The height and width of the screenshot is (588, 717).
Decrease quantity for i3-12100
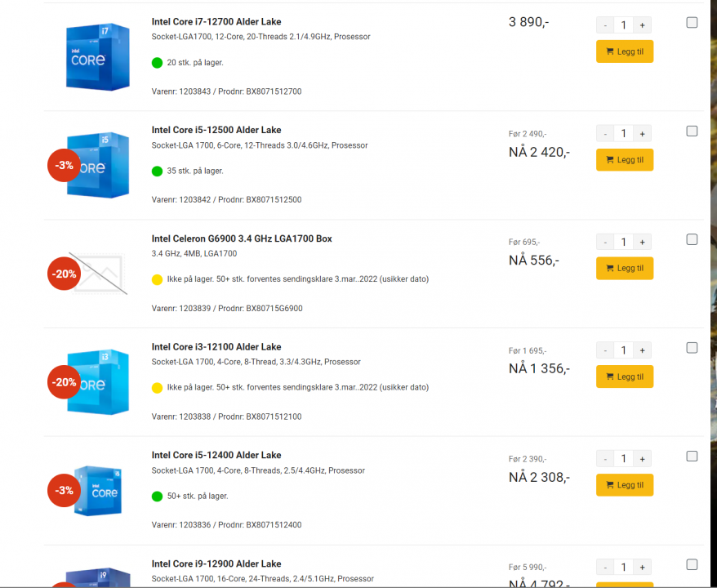(x=604, y=350)
